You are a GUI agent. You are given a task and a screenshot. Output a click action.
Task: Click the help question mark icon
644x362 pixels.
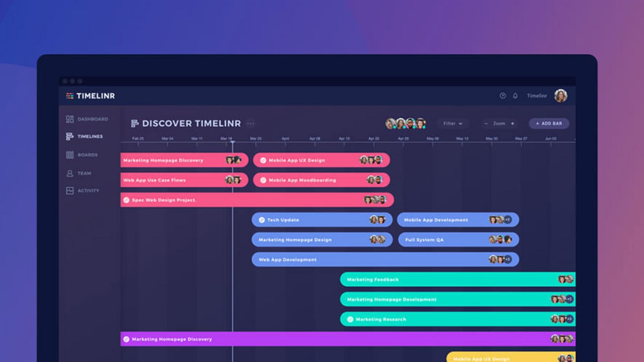click(503, 96)
